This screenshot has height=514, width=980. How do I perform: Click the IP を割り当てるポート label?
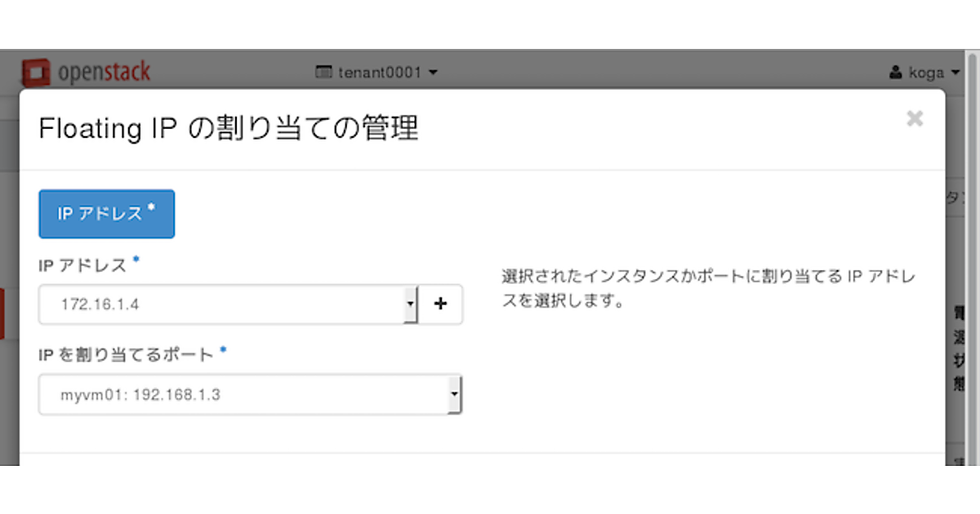point(126,354)
